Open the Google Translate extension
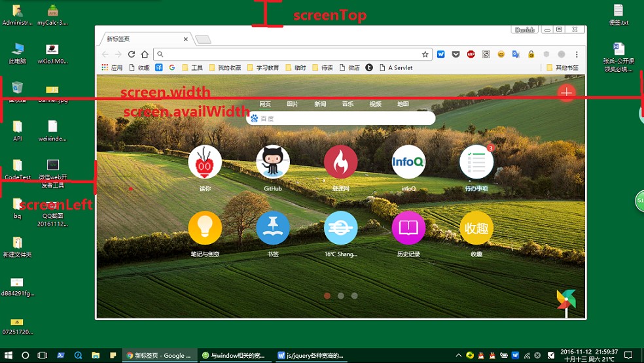This screenshot has height=363, width=644. (516, 54)
